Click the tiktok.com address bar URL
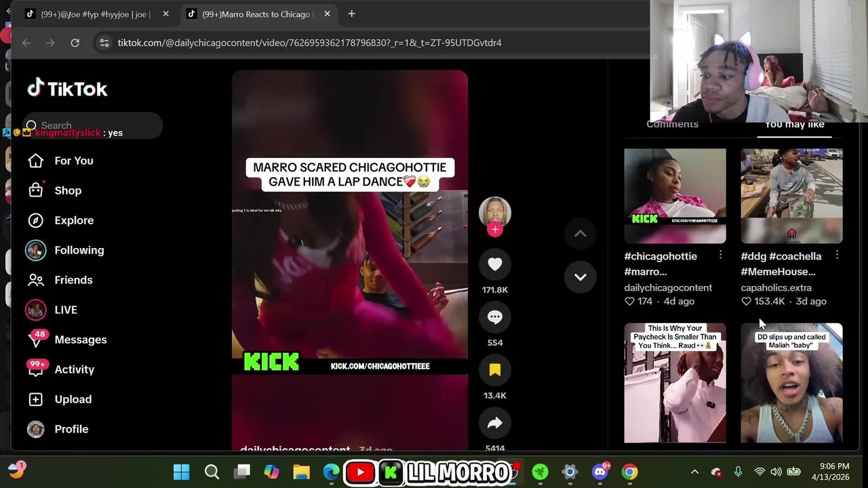 [x=309, y=43]
